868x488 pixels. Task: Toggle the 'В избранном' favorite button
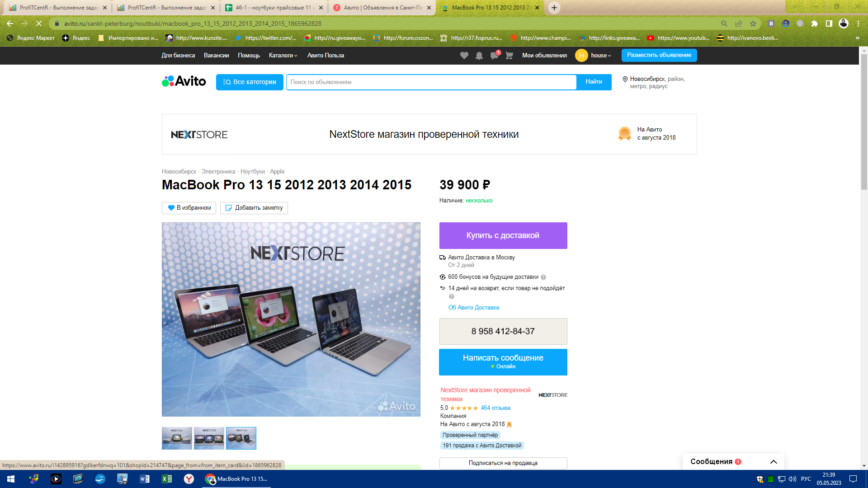click(189, 208)
